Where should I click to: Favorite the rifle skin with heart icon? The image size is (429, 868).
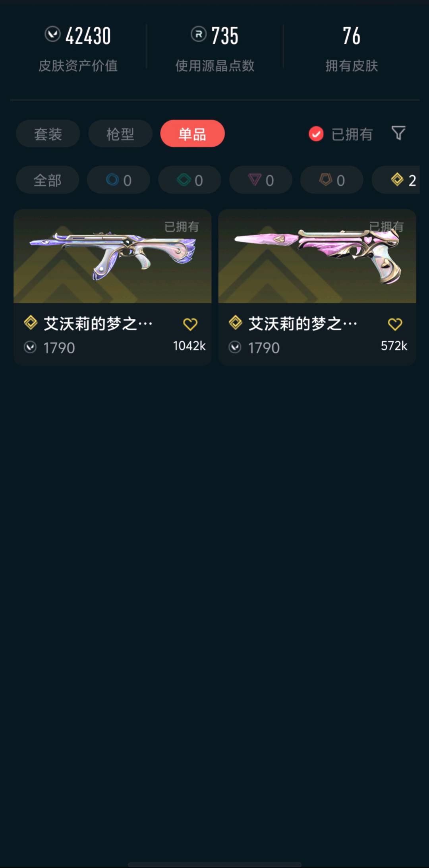pos(190,324)
